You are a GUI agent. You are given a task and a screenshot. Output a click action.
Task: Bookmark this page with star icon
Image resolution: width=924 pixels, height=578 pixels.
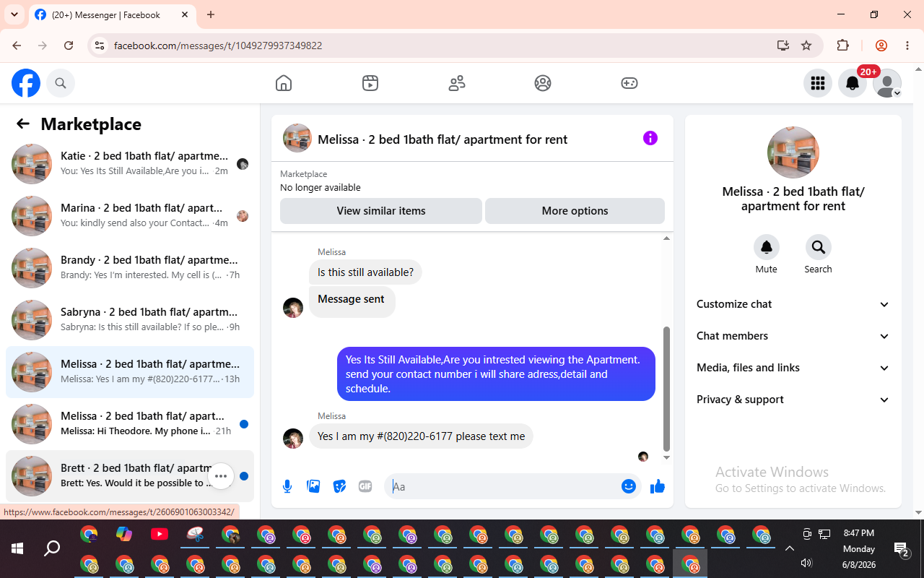(x=806, y=46)
